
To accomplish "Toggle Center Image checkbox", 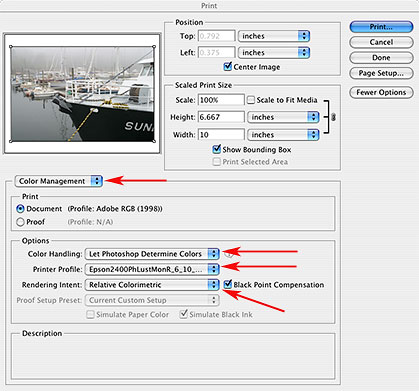I will 228,66.
